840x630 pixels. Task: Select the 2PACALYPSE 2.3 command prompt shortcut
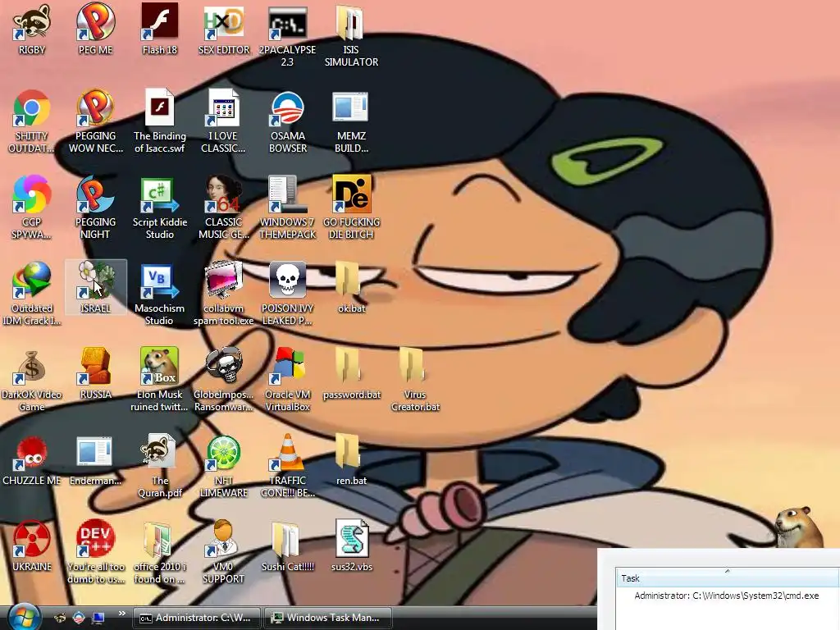[288, 22]
